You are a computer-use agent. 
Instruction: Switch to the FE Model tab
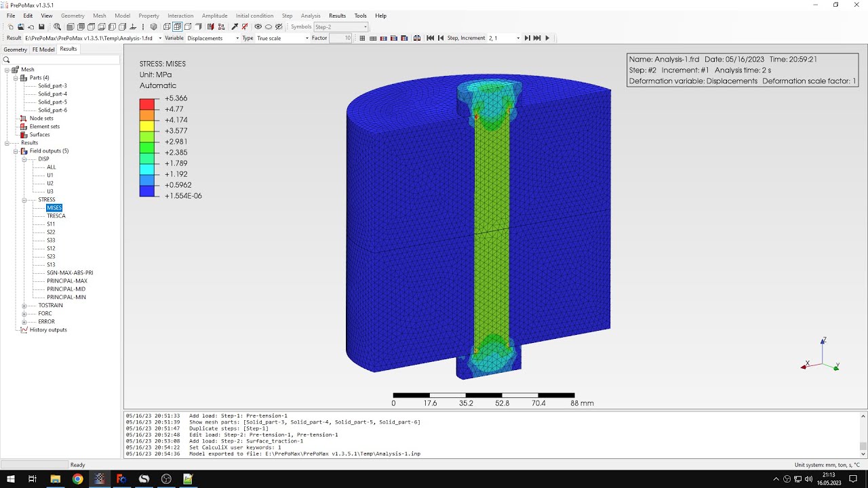coord(43,49)
